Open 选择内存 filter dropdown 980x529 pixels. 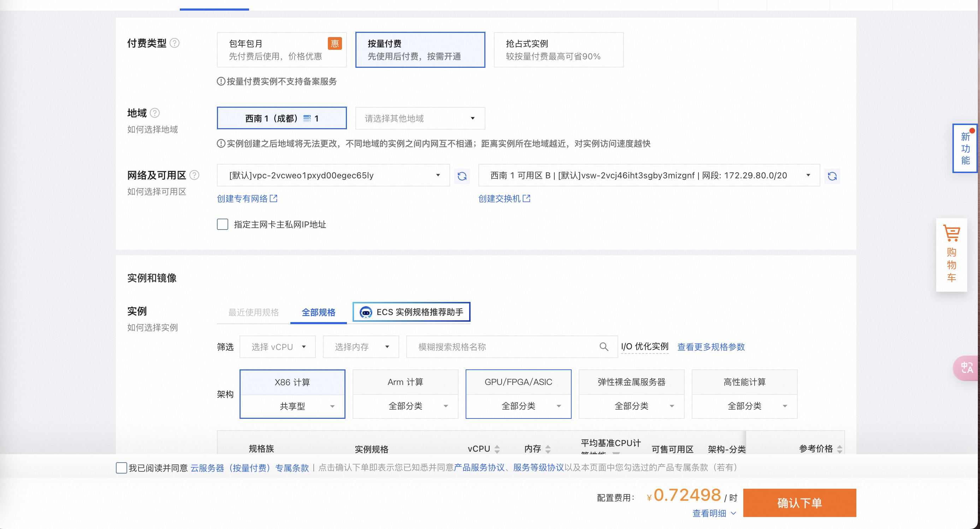click(361, 347)
